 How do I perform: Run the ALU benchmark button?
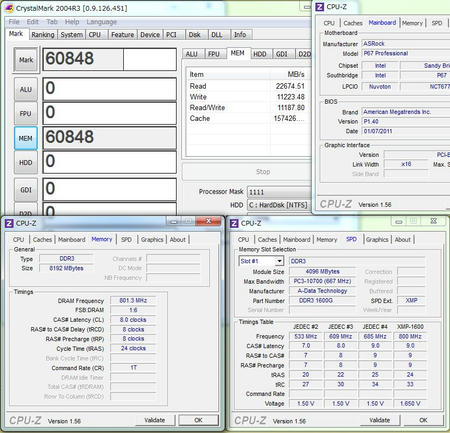[26, 89]
